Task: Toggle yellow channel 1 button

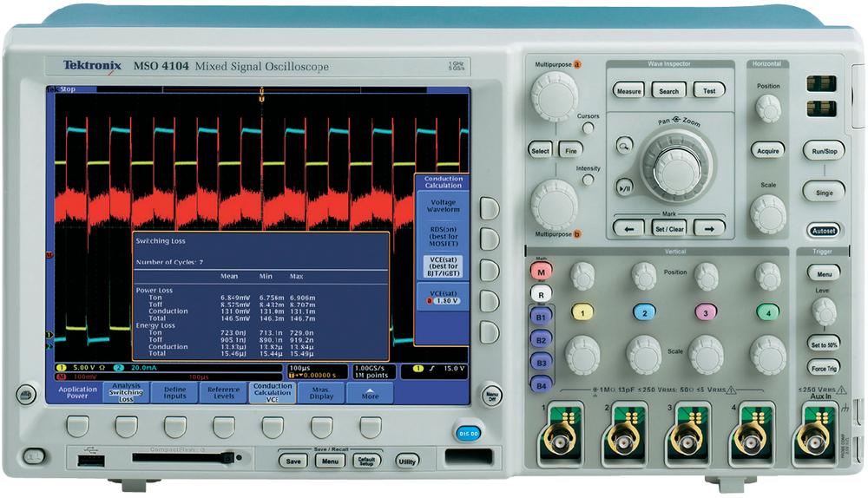Action: (x=582, y=311)
